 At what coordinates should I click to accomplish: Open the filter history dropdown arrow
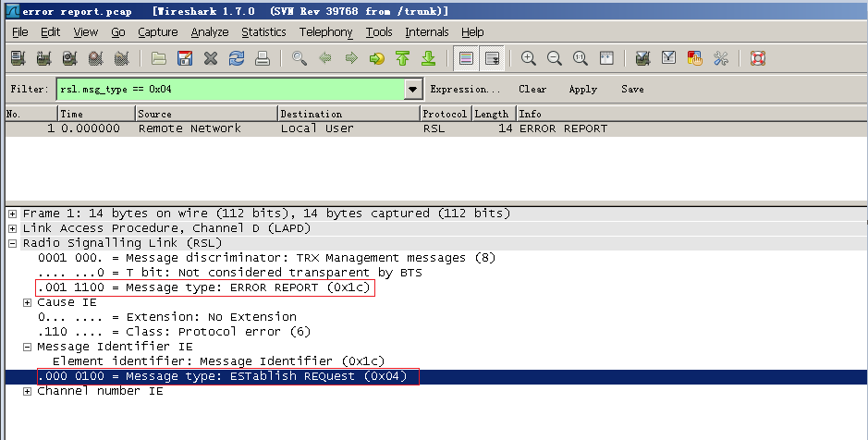tap(413, 90)
